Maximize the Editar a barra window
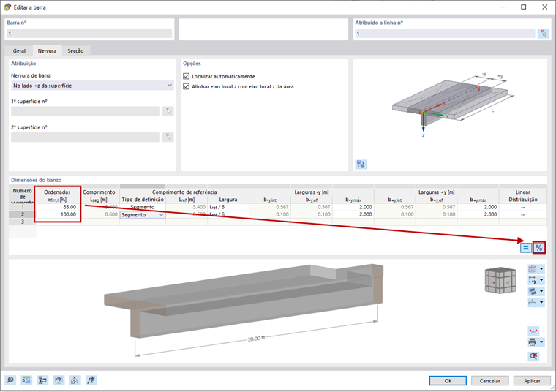 [x=523, y=7]
